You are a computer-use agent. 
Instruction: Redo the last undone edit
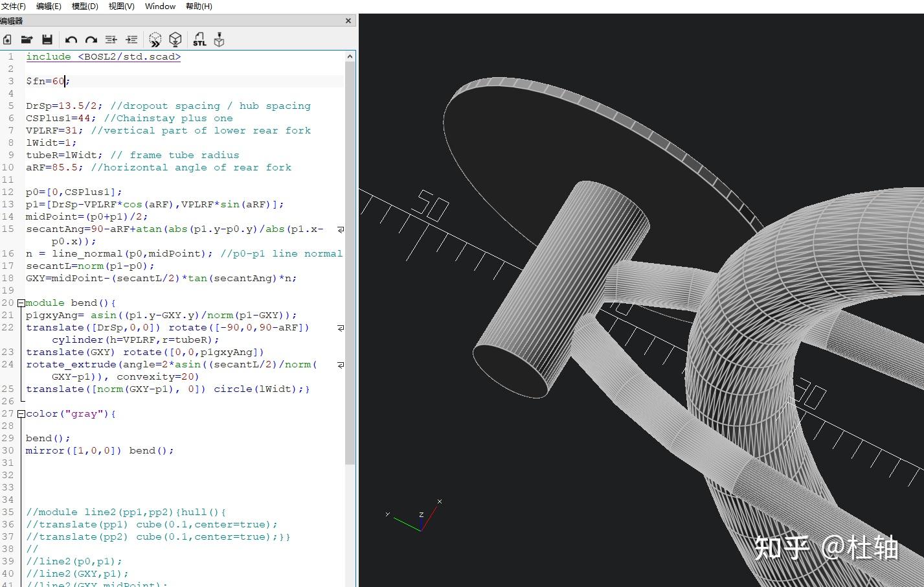(91, 40)
